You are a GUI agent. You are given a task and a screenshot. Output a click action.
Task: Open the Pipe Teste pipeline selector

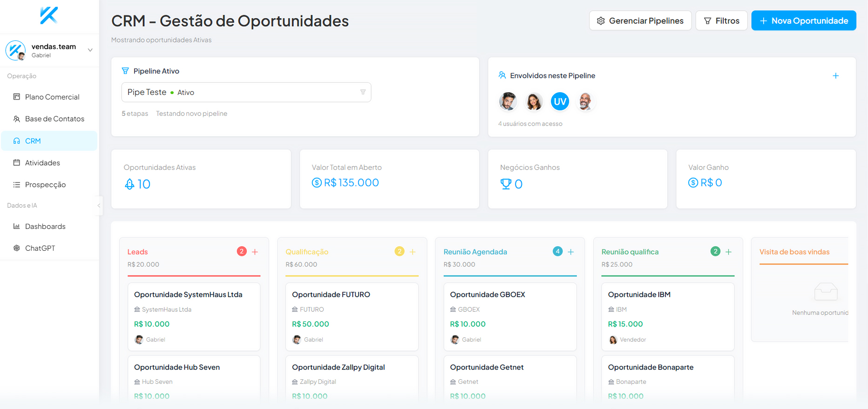coord(246,92)
